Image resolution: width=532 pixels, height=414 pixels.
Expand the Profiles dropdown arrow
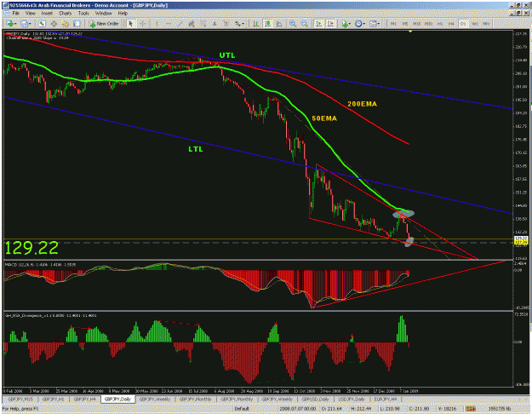coord(30,24)
